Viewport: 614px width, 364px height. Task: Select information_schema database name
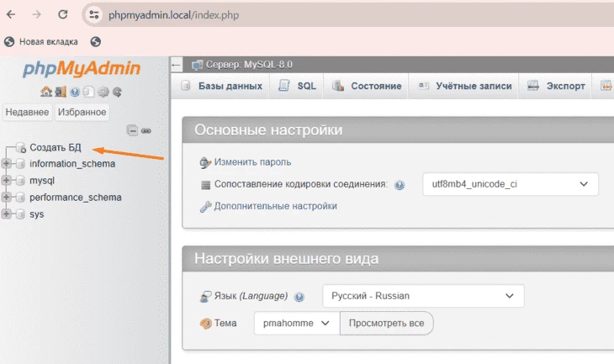point(72,164)
